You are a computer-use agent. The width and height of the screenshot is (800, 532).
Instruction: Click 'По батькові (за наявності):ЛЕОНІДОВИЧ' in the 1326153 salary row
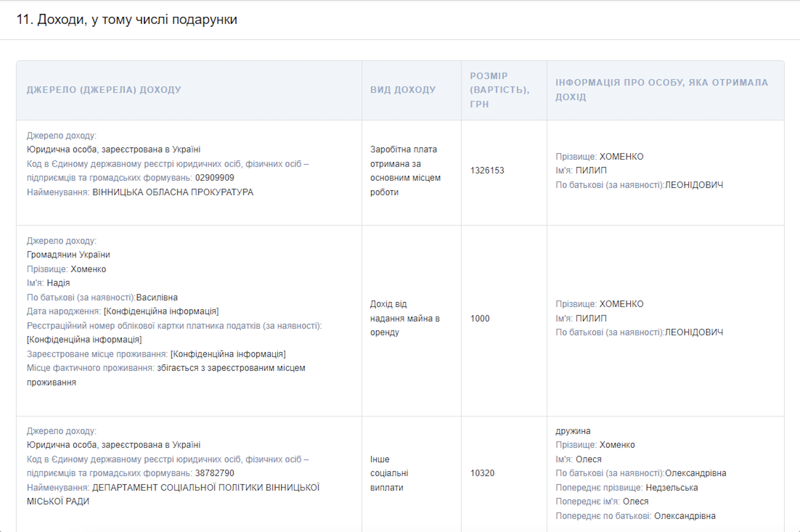639,185
